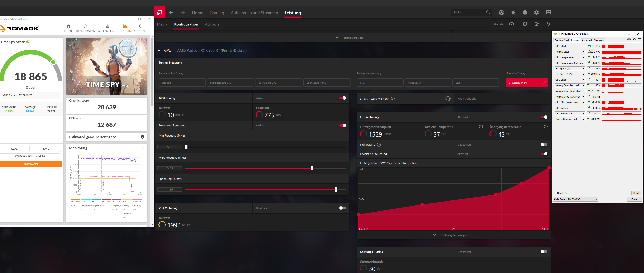The image size is (644, 273).
Task: Open AMD web browser globe icon
Action: click(x=501, y=12)
